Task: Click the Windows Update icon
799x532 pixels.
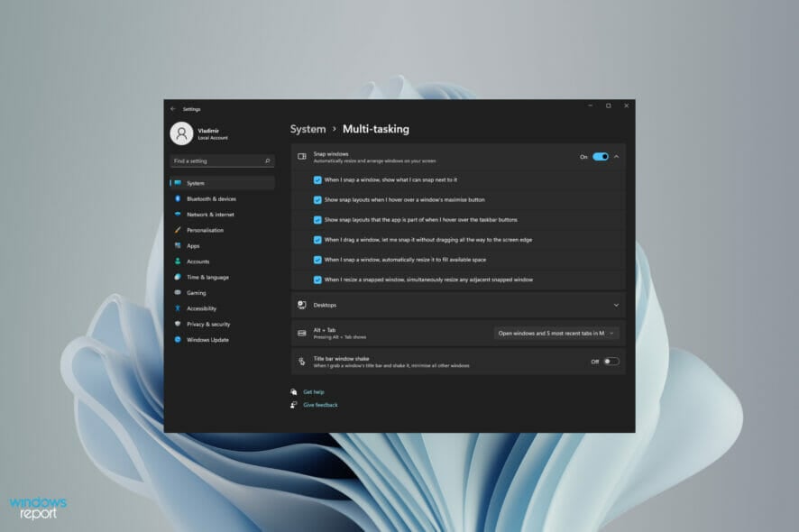Action: point(178,339)
